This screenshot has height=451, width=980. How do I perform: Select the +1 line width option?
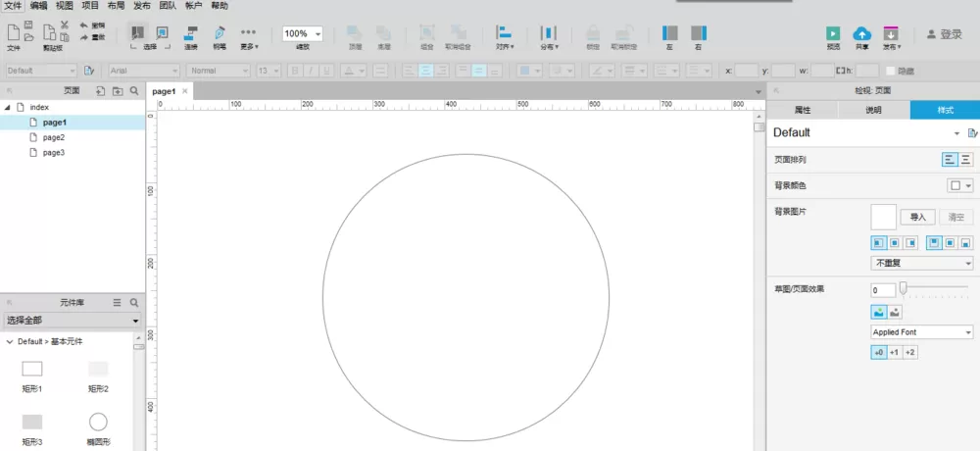(x=895, y=353)
